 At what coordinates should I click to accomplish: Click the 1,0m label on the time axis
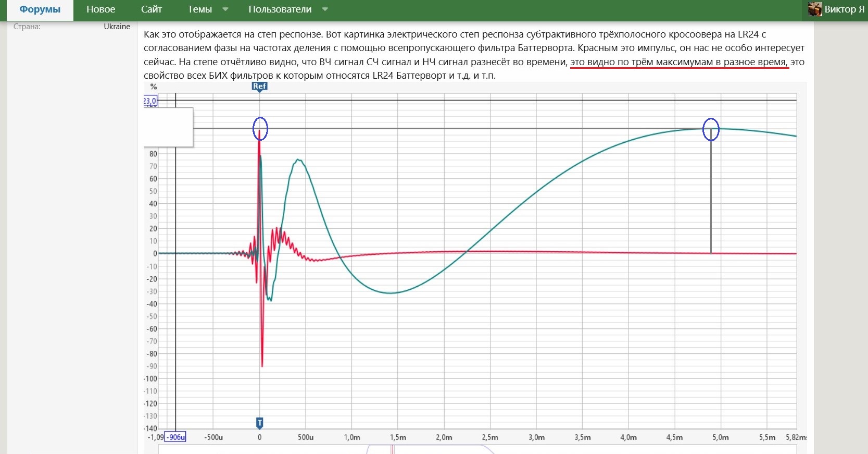click(x=352, y=437)
